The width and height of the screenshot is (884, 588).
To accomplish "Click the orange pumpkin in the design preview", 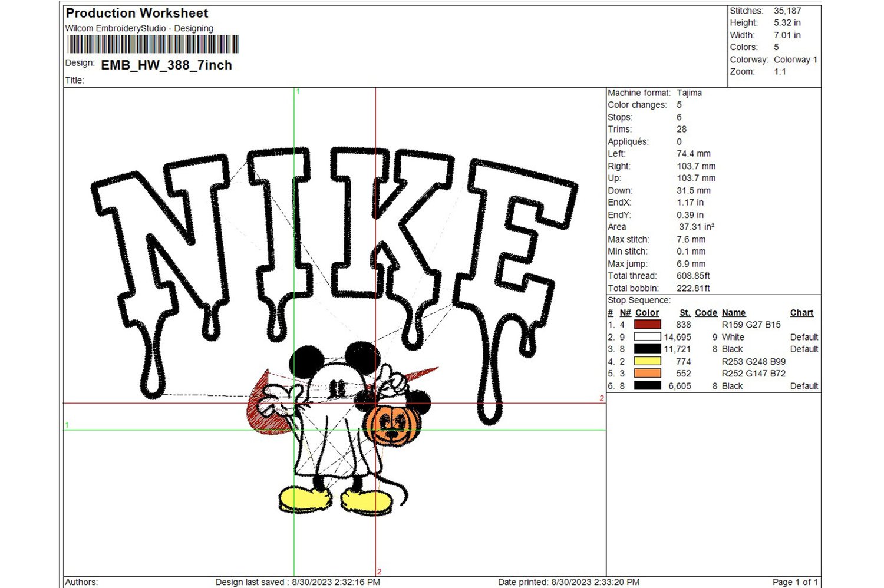I will pos(392,424).
